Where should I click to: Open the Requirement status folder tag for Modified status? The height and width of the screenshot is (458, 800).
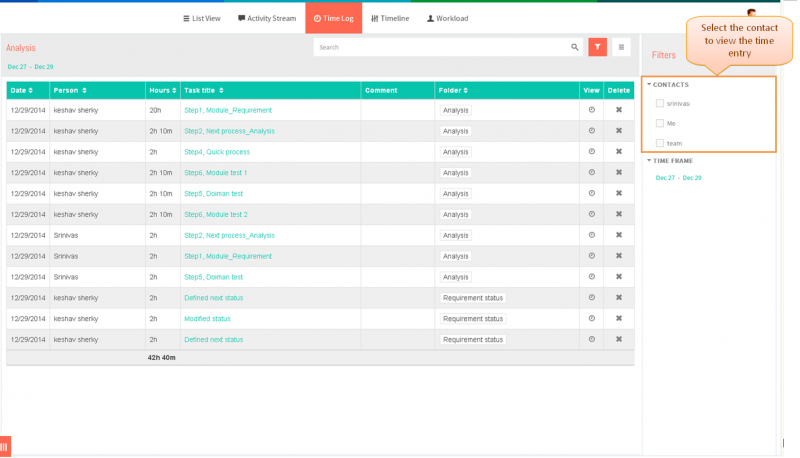pyautogui.click(x=472, y=319)
